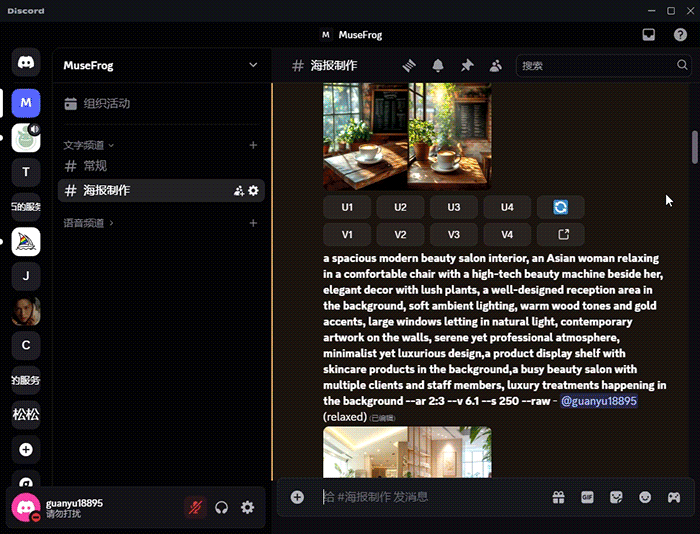This screenshot has height=534, width=700.
Task: Click the V4 variation button
Action: point(507,234)
